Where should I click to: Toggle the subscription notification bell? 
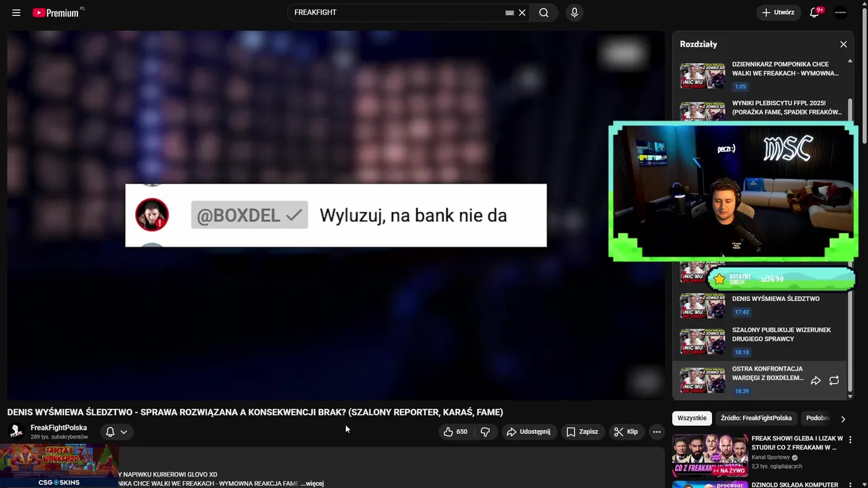[110, 432]
